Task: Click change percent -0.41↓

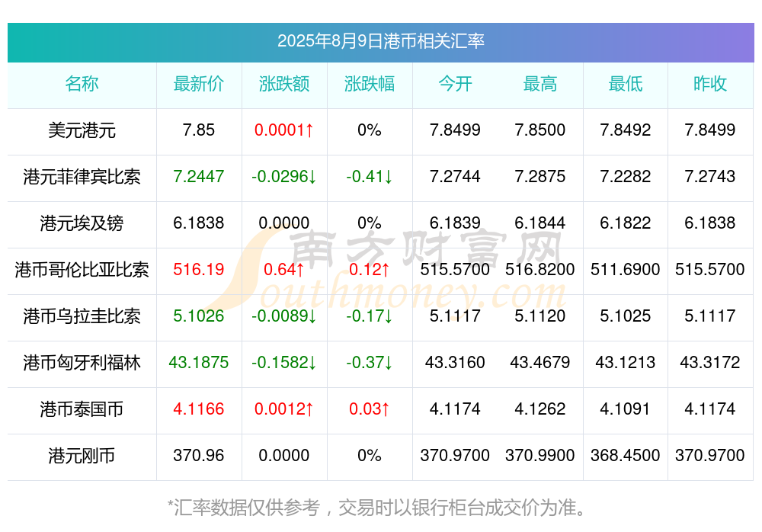Action: 370,176
